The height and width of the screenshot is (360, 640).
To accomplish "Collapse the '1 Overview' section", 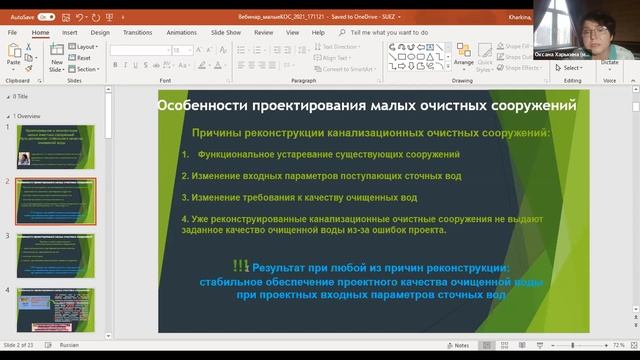I will click(8, 116).
